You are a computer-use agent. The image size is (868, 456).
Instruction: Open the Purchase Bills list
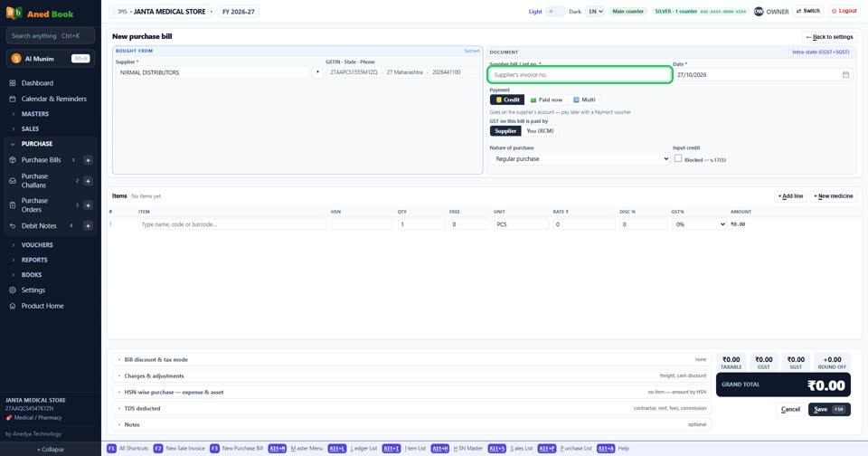pos(41,159)
